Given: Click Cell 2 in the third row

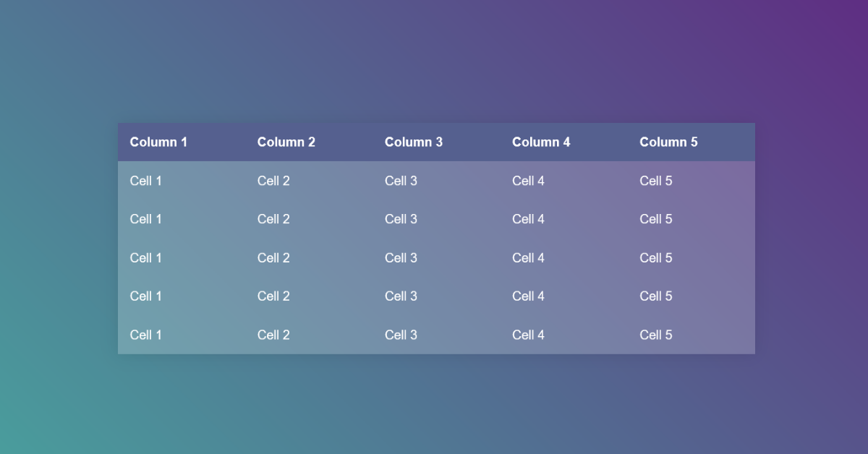Looking at the screenshot, I should tap(273, 257).
